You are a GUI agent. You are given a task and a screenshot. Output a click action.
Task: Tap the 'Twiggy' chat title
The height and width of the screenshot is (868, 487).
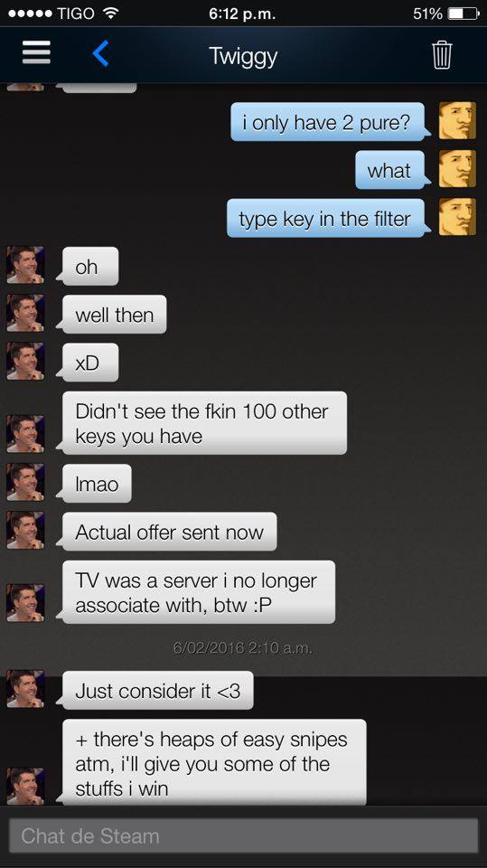[243, 56]
